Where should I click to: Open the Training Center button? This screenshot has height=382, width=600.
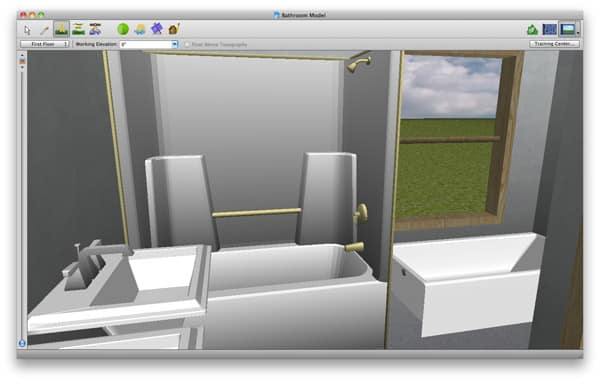coord(554,44)
